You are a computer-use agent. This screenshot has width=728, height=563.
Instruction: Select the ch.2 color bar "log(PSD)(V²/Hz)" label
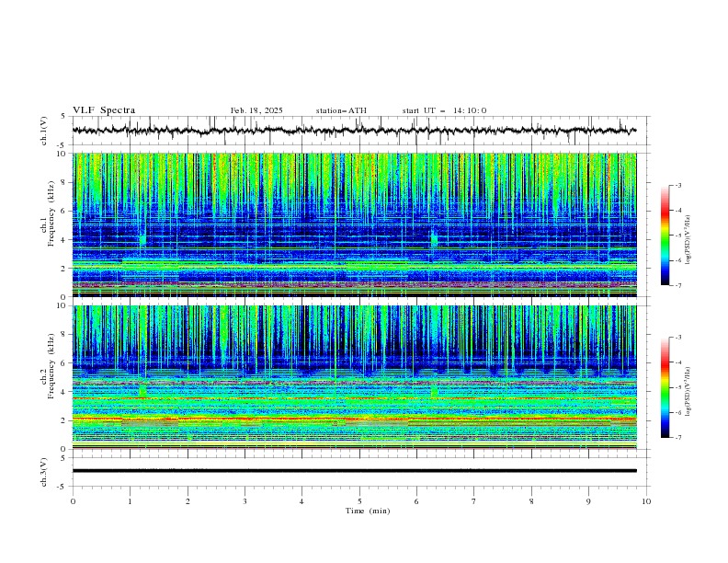pyautogui.click(x=688, y=392)
